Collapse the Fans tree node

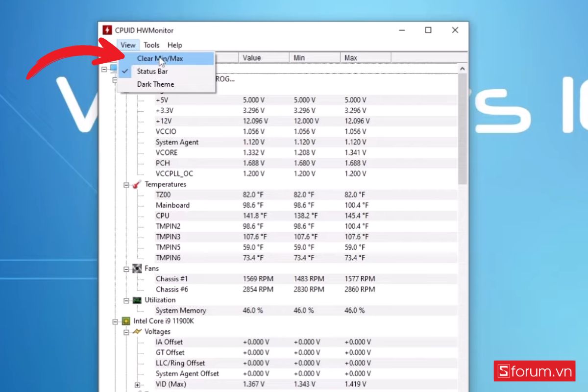coord(126,269)
